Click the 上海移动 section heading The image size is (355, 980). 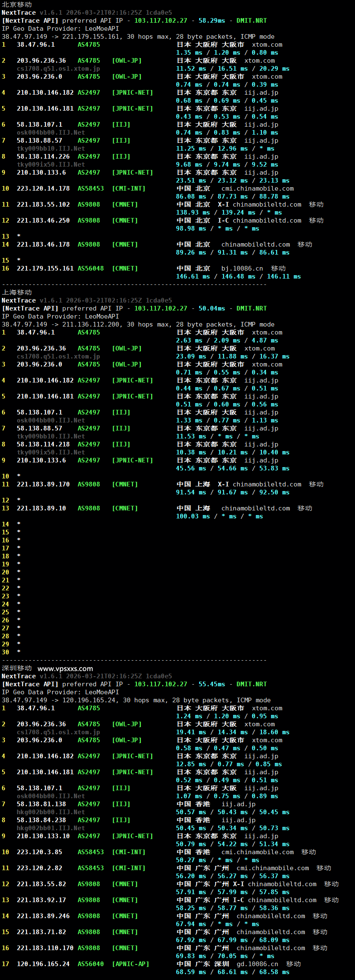pos(17,292)
